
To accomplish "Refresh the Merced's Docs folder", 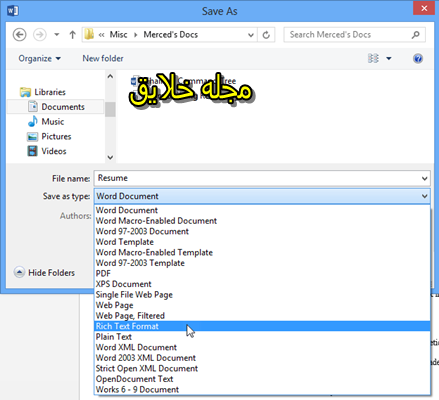I will click(x=266, y=35).
